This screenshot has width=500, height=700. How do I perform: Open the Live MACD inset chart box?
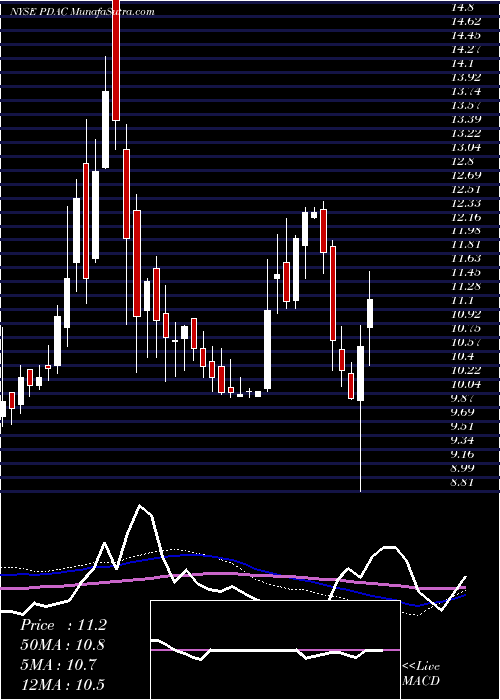(275, 650)
